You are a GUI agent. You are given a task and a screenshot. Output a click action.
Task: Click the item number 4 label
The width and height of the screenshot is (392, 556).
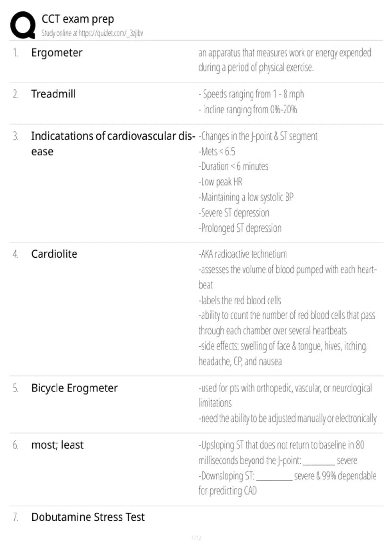(x=15, y=254)
